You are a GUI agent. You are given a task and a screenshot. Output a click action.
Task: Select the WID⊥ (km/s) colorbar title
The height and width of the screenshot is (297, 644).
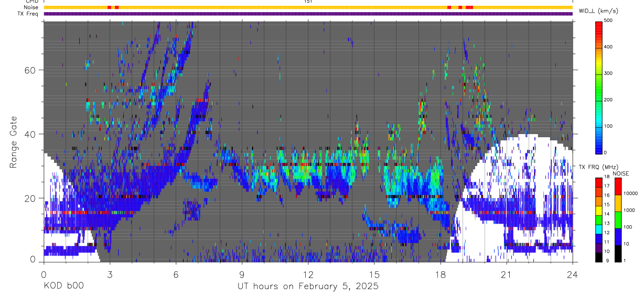(598, 10)
